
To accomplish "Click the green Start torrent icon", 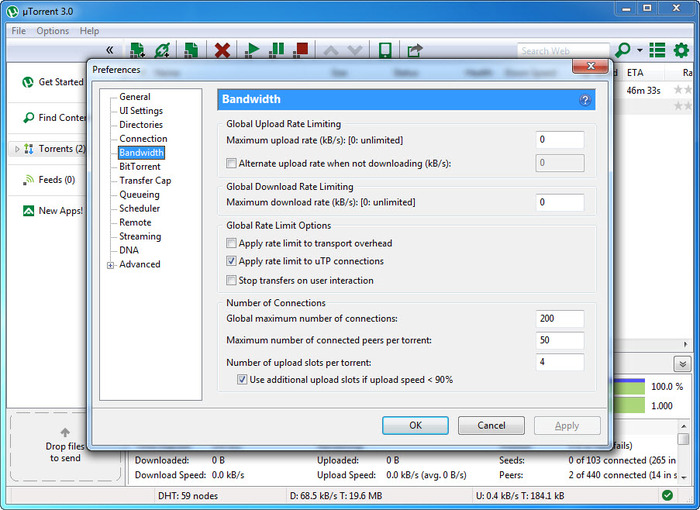I will tap(252, 50).
